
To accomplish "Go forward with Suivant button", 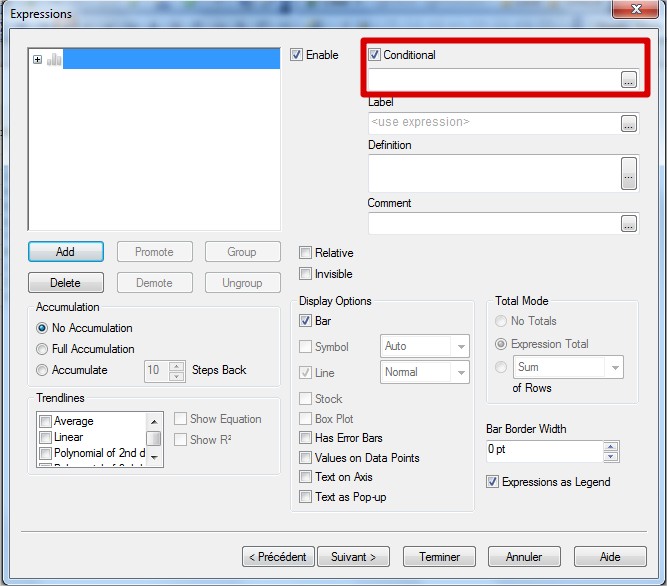I will (353, 556).
